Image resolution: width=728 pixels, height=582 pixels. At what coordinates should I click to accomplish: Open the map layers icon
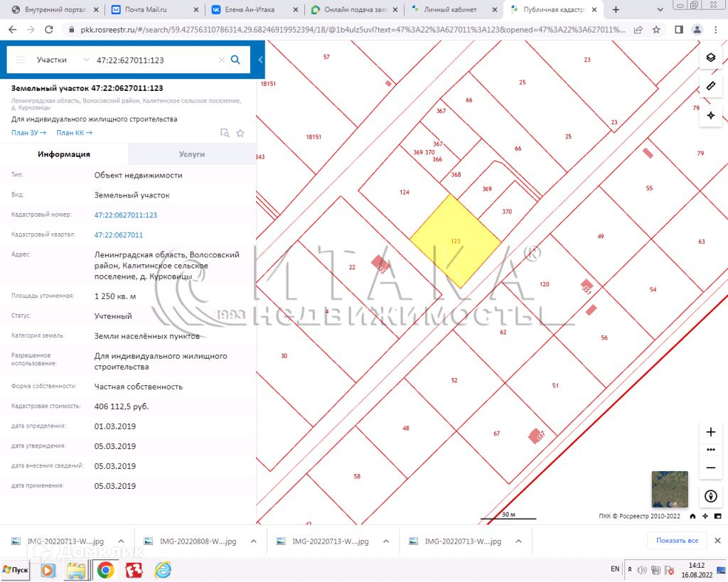pyautogui.click(x=710, y=58)
